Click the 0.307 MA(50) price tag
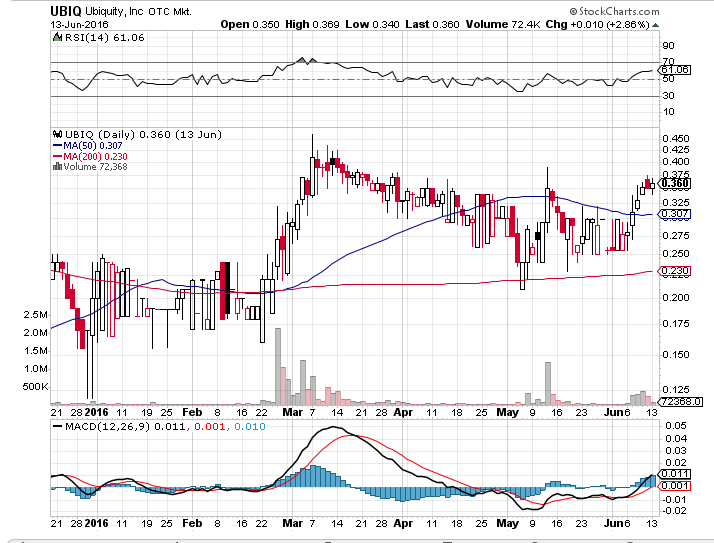 675,214
